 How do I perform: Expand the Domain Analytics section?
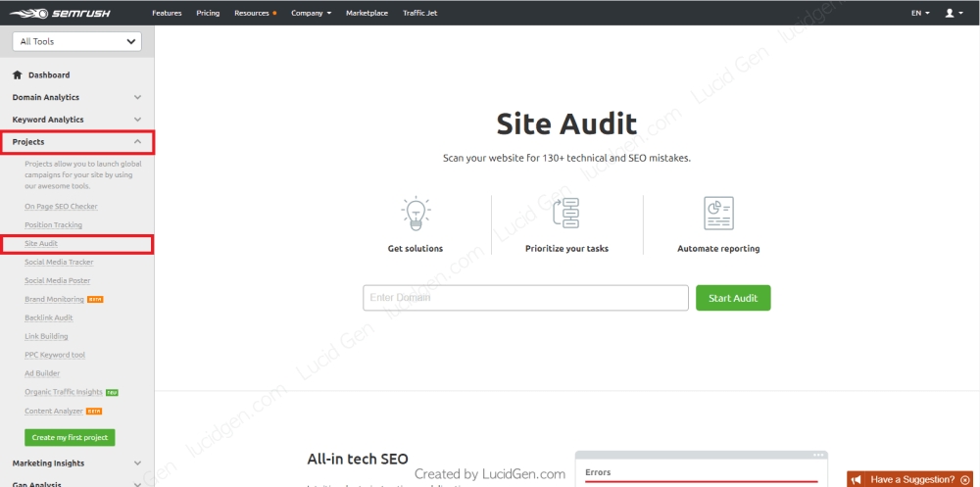[137, 97]
